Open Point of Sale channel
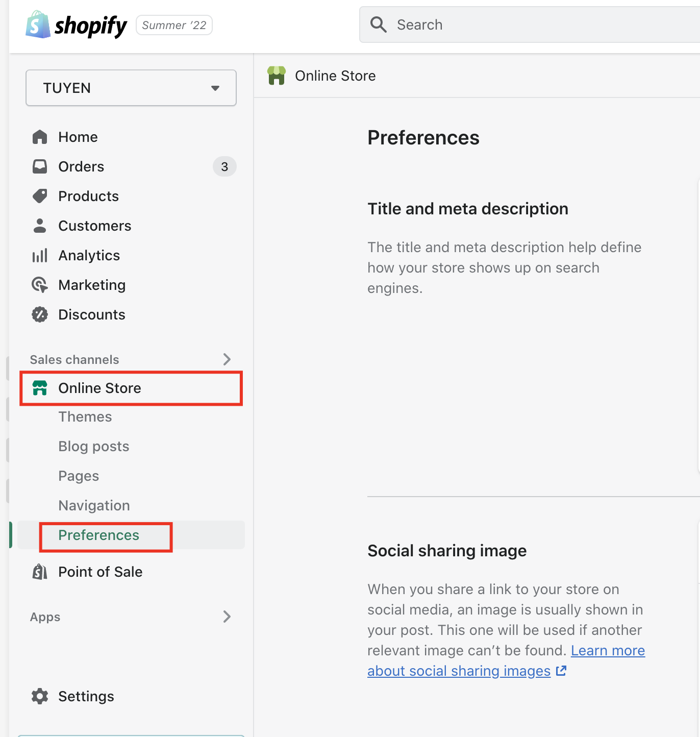Screen dimensions: 700x737 click(101, 572)
